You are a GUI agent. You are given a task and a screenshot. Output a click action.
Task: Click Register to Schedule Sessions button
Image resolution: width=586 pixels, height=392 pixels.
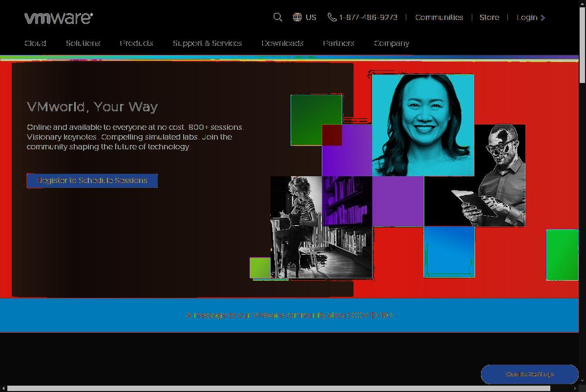coord(92,181)
